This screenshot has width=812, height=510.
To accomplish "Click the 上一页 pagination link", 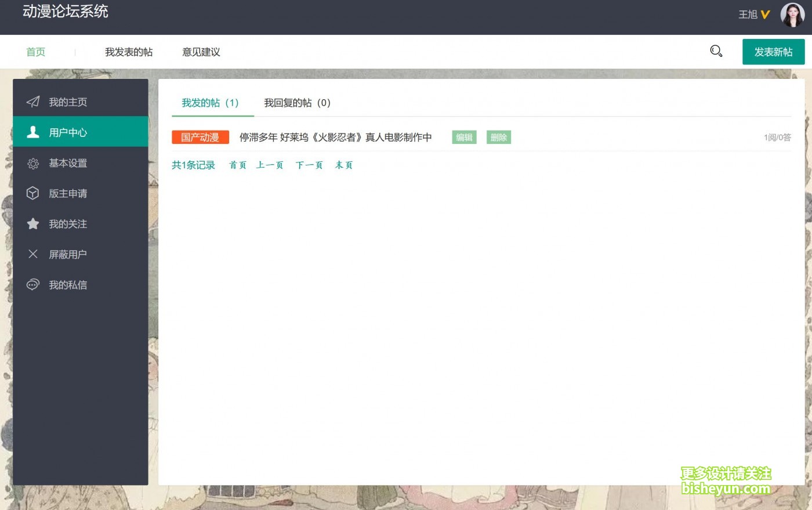I will (270, 165).
